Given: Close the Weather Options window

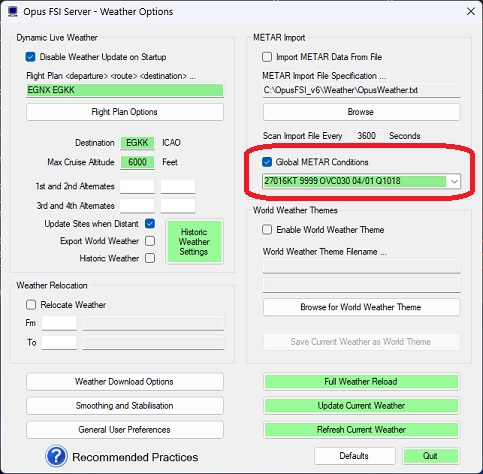Looking at the screenshot, I should 471,11.
